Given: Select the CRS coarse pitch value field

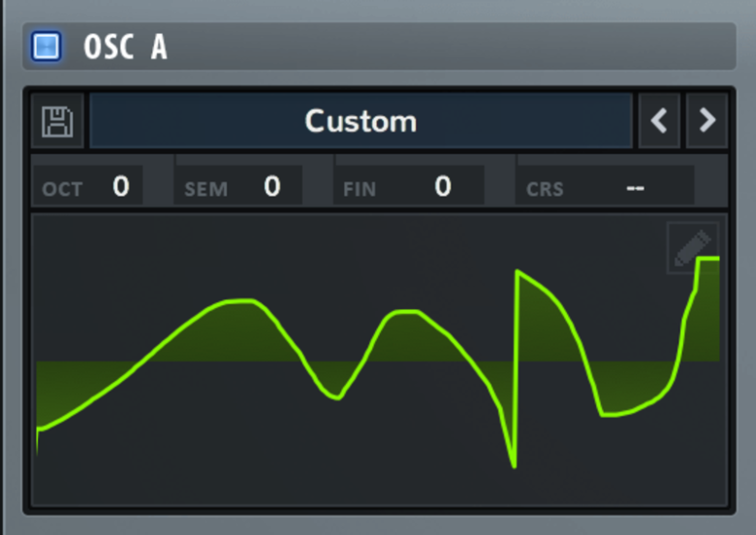Looking at the screenshot, I should click(635, 186).
